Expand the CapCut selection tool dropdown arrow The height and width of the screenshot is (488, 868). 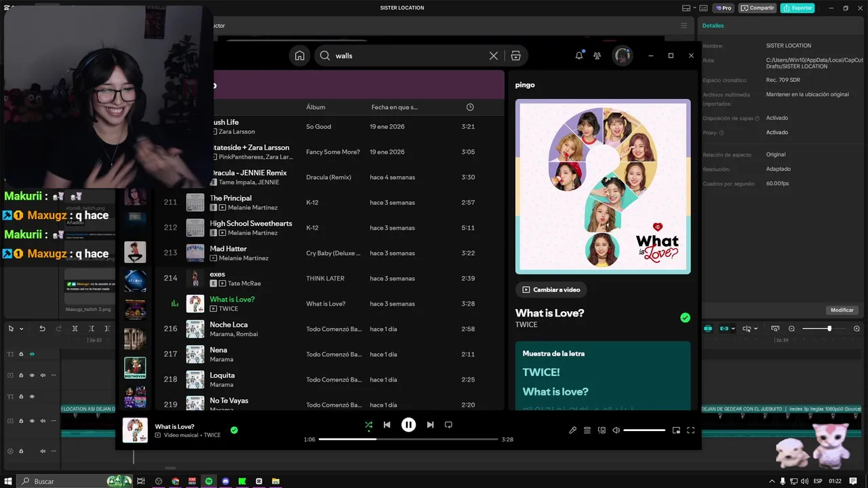[22, 329]
